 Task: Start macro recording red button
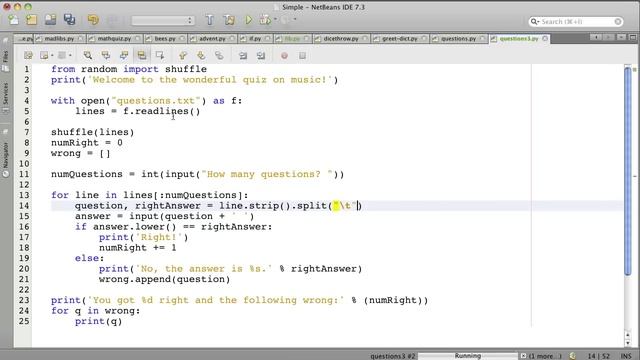point(284,56)
